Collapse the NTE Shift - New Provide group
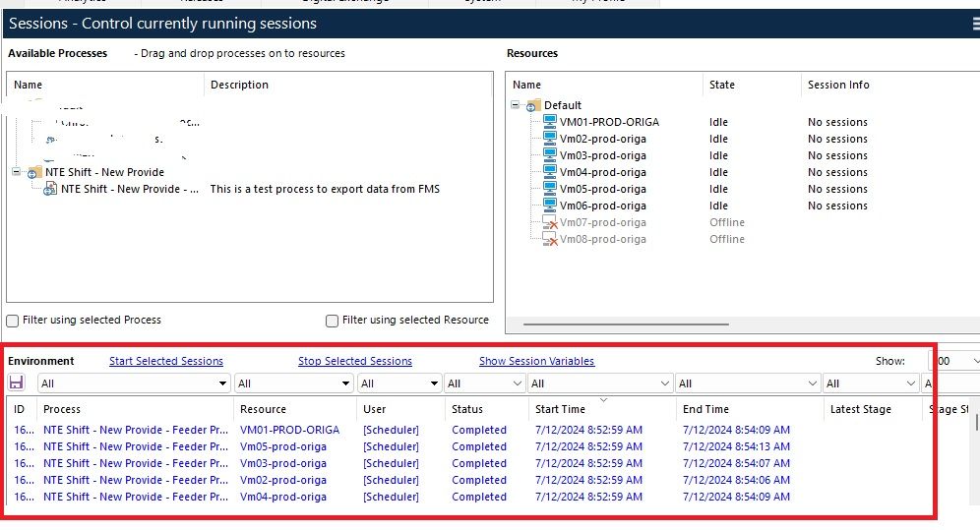Screen dimensions: 980x530 pyautogui.click(x=17, y=172)
